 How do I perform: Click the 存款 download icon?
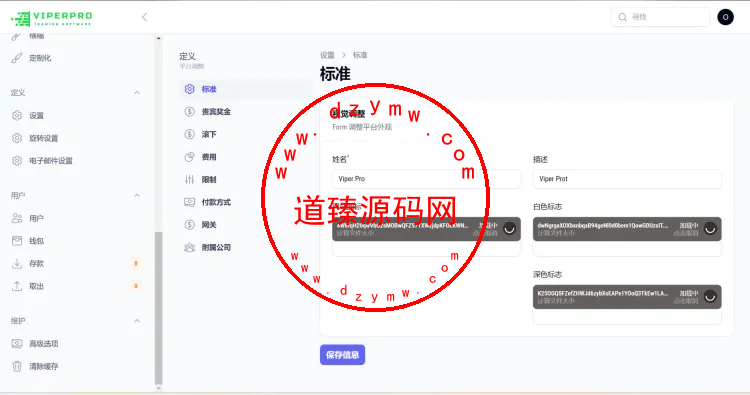pos(17,263)
